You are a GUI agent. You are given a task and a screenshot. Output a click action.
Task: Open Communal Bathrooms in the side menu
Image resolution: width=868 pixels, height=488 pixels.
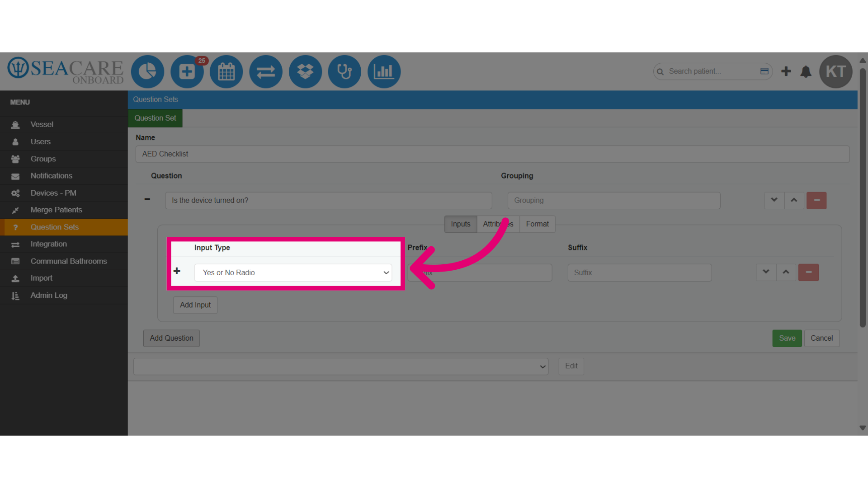pos(64,261)
